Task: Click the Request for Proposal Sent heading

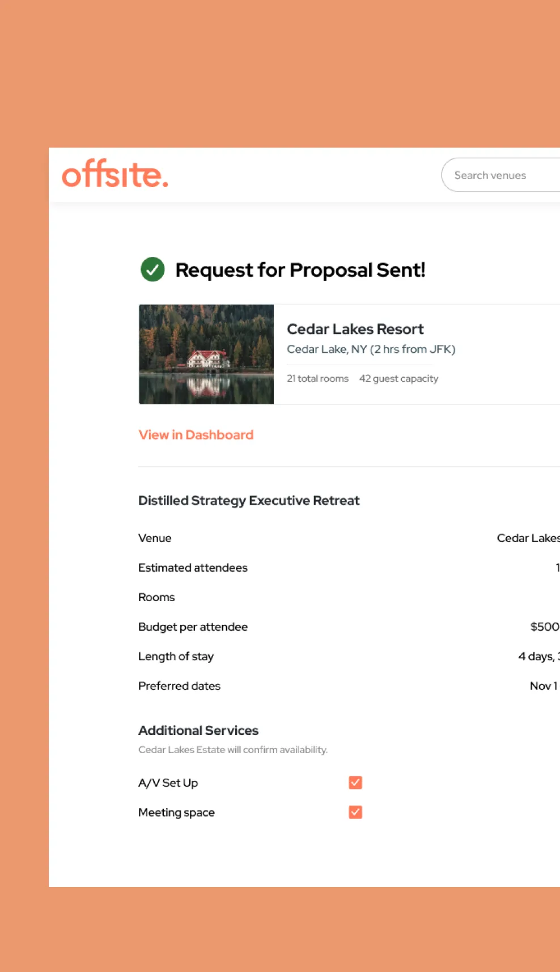Action: [300, 270]
